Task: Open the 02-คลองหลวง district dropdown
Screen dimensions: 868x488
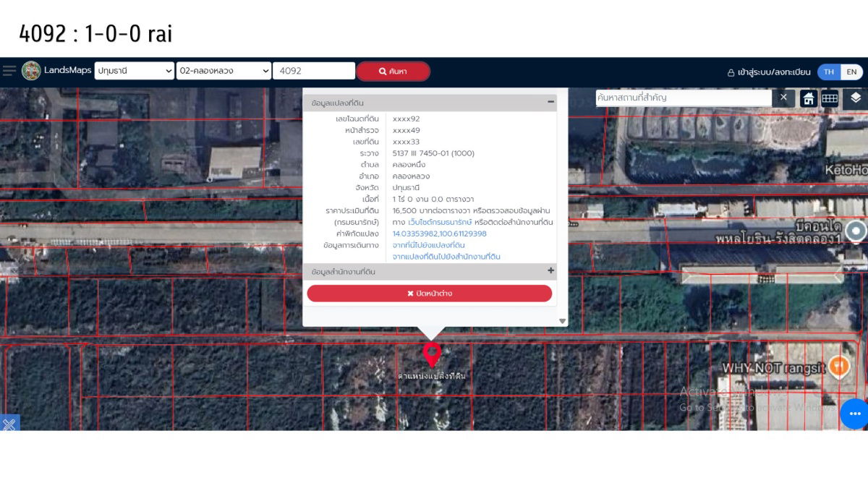Action: [x=224, y=71]
